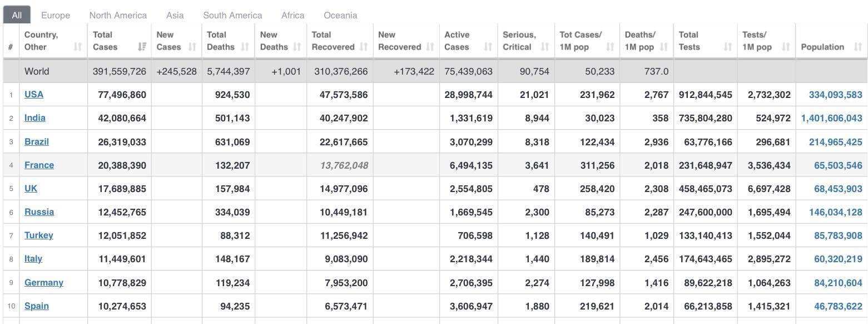The image size is (868, 324).
Task: Open Brazil's population figure link
Action: click(x=832, y=142)
